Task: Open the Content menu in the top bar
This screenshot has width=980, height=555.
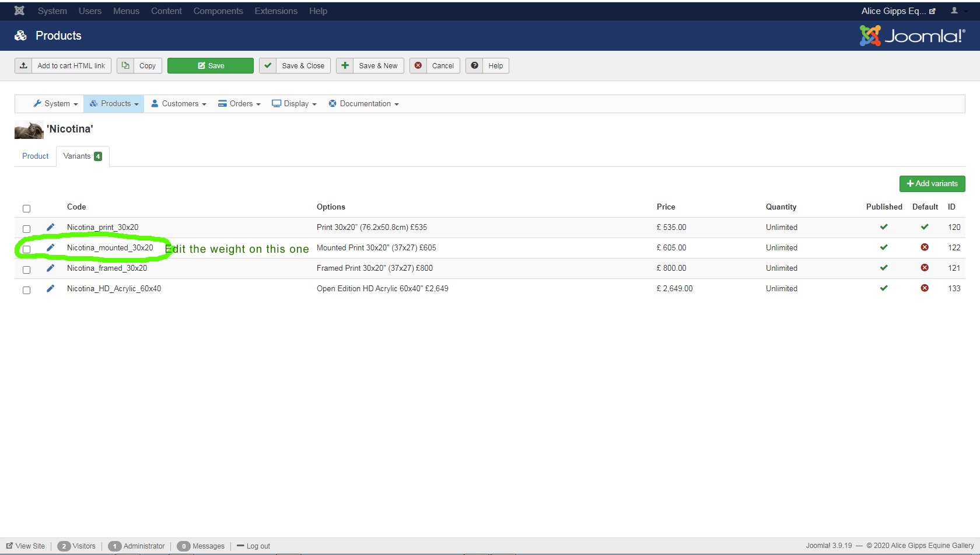Action: click(166, 11)
